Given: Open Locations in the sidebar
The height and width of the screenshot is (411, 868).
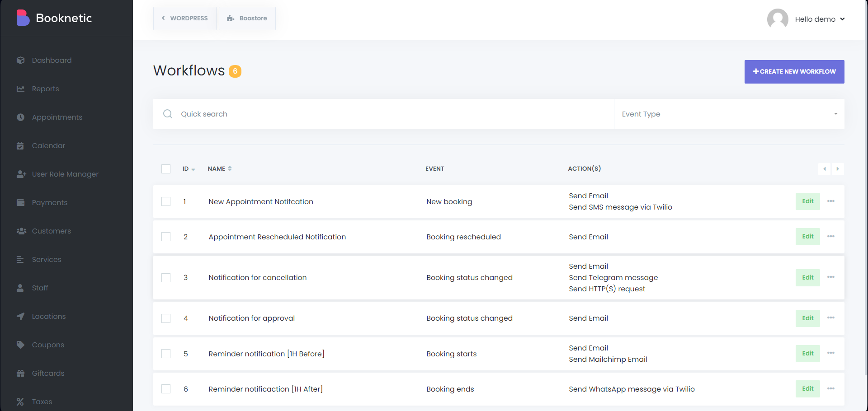Looking at the screenshot, I should tap(49, 317).
